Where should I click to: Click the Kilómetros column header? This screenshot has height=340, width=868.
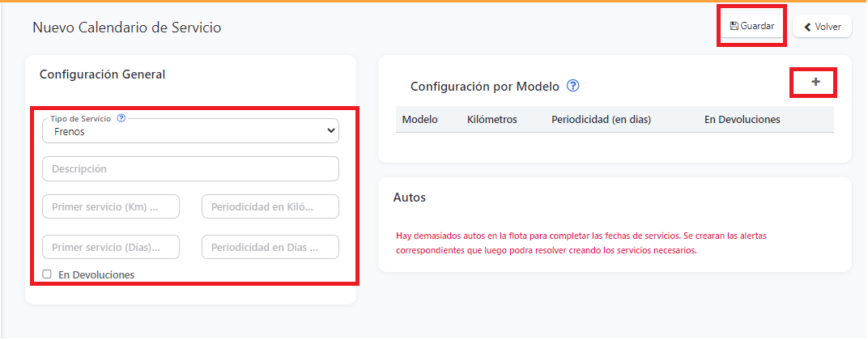tap(492, 119)
